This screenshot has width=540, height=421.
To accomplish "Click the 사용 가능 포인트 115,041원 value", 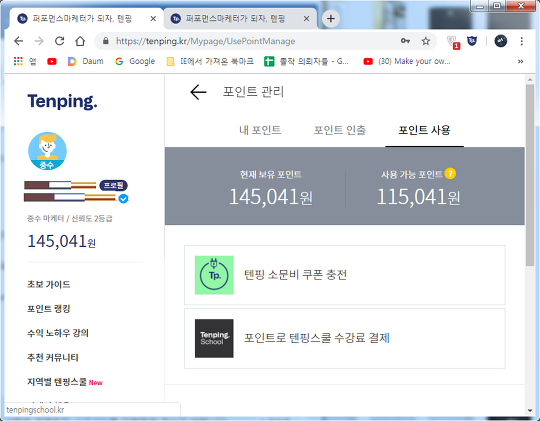I will pos(419,197).
